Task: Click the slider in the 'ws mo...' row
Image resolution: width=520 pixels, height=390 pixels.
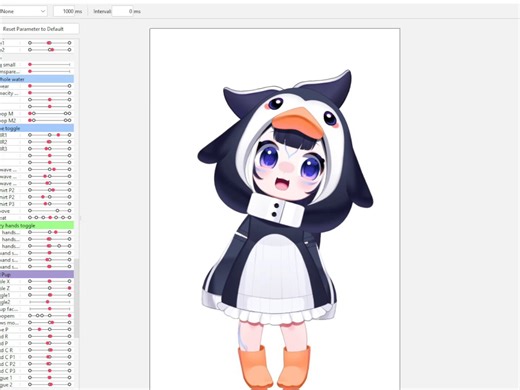Action: point(50,322)
